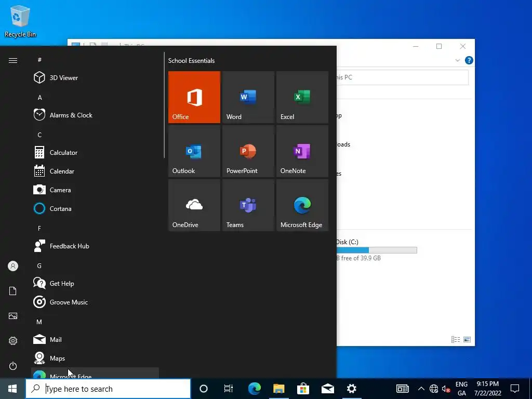This screenshot has height=399, width=532.
Task: Click the # header in app list
Action: coord(39,60)
